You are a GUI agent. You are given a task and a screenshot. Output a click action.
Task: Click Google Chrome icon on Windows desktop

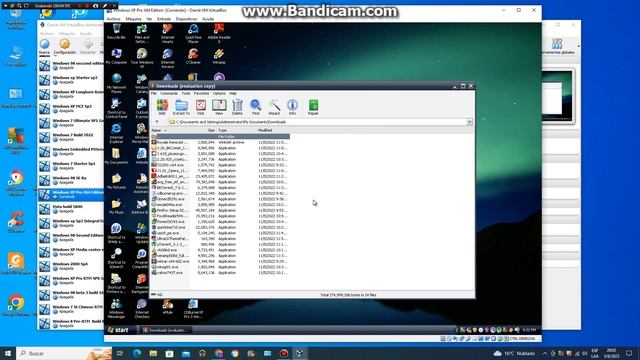[16, 305]
